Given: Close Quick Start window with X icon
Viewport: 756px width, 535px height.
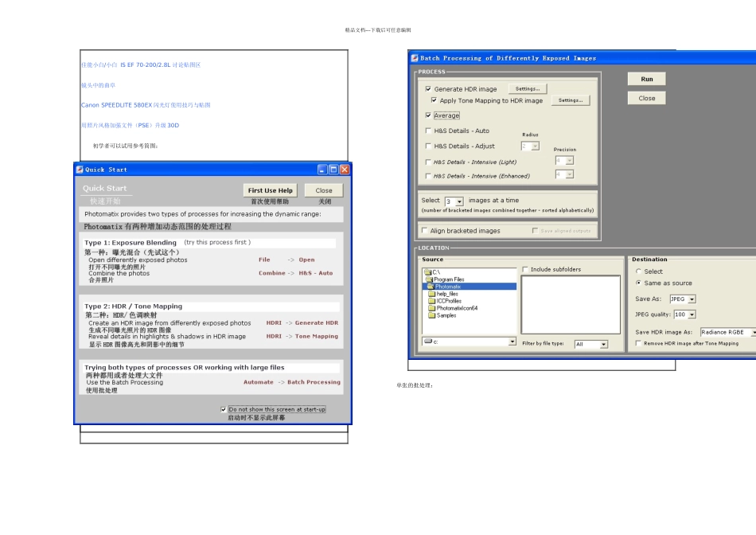Looking at the screenshot, I should coord(345,170).
